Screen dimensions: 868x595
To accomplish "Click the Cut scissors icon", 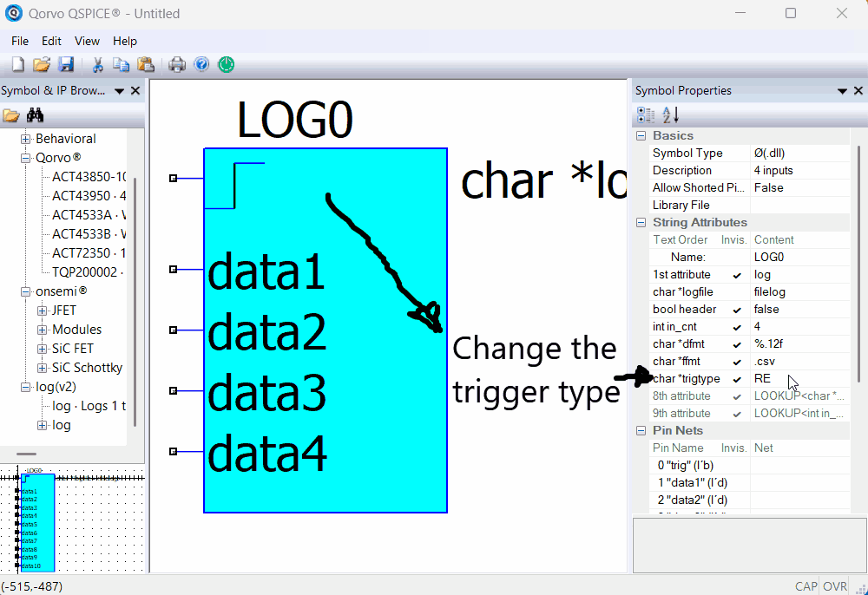I will [97, 65].
